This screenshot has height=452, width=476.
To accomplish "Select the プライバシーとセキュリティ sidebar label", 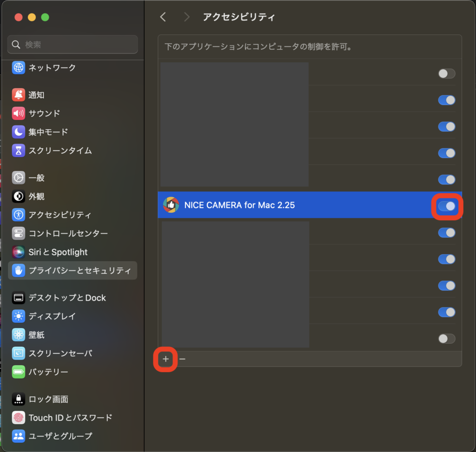I will [x=80, y=270].
